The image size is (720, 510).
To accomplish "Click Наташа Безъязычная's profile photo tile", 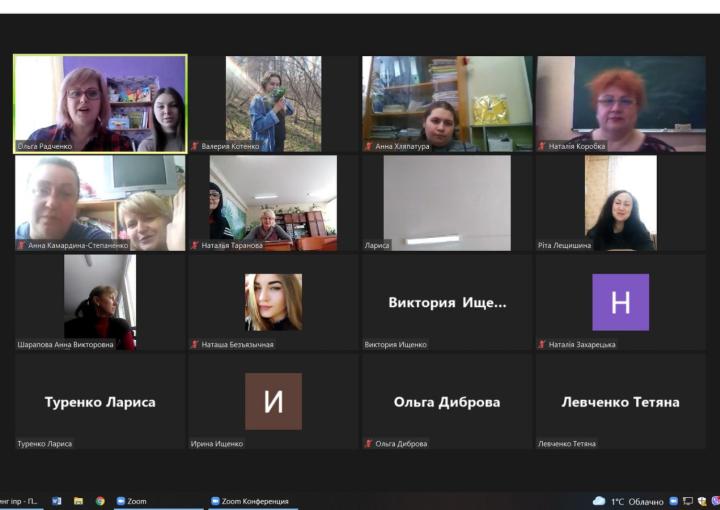I will [x=273, y=302].
